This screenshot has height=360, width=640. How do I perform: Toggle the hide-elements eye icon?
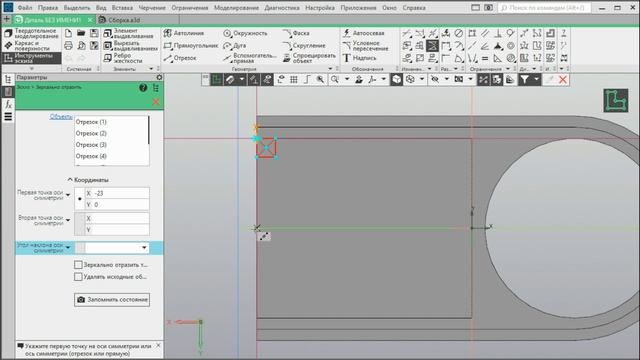click(x=435, y=80)
